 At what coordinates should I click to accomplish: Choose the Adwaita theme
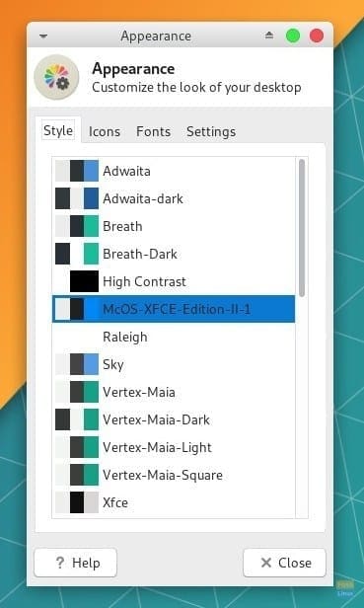174,171
